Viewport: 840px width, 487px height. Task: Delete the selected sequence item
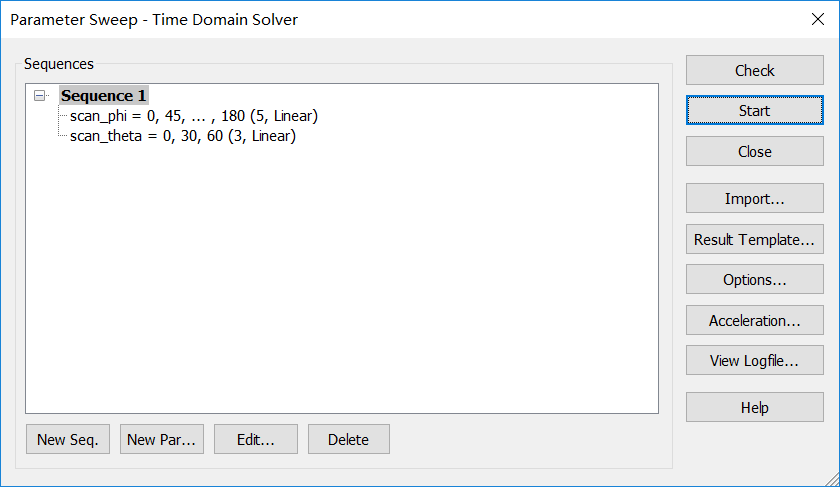349,439
